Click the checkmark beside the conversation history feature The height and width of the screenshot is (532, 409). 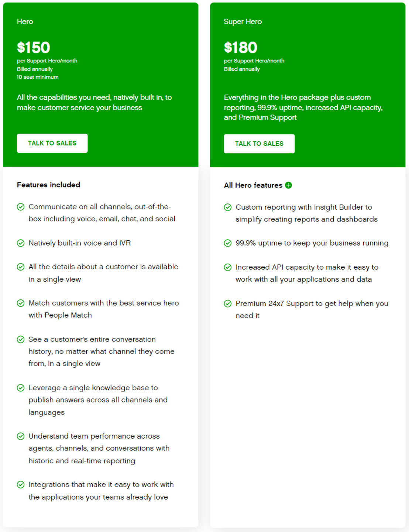pos(20,339)
